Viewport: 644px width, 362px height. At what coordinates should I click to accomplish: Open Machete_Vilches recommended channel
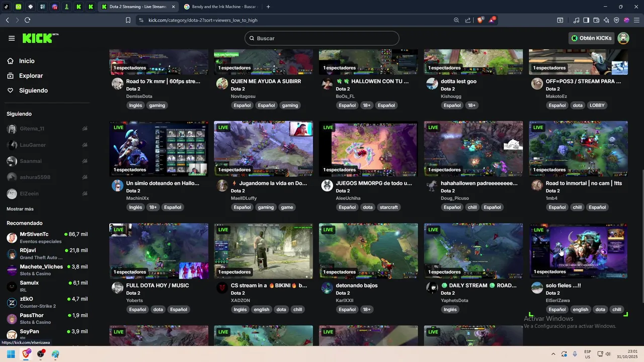pos(47,269)
